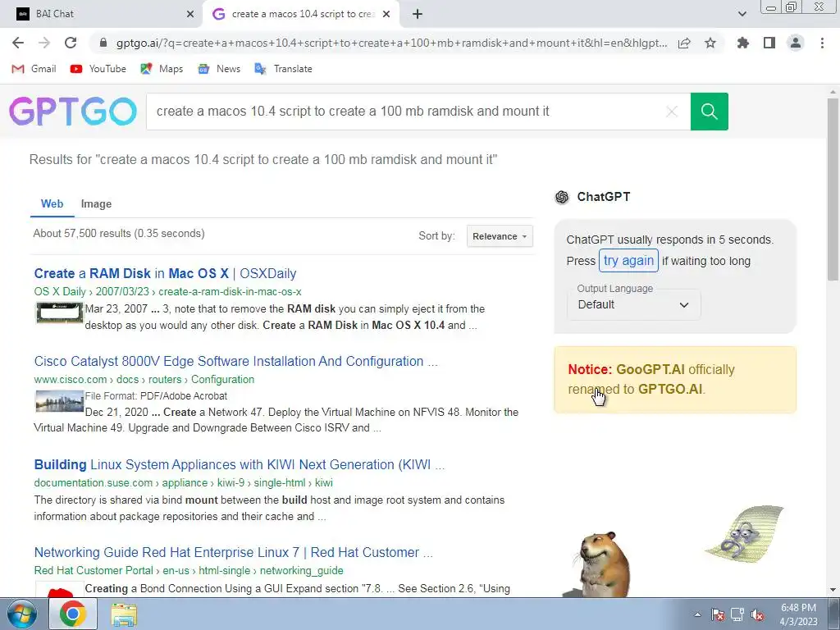
Task: Select the GPTGO search tab
Action: coord(301,14)
